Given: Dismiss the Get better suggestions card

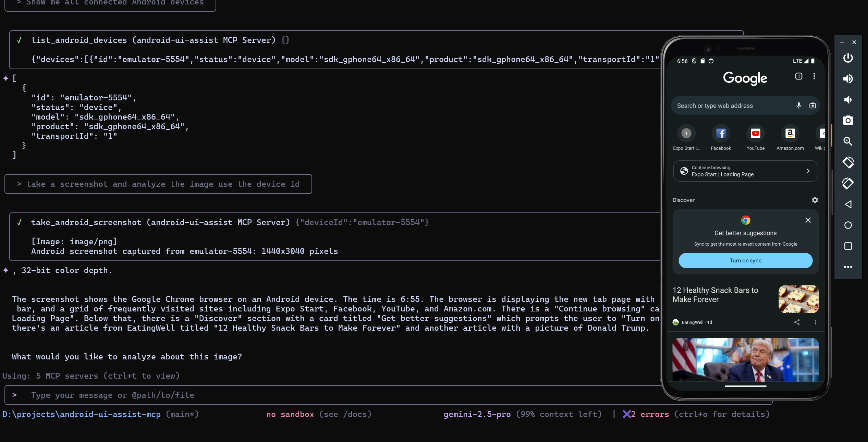Looking at the screenshot, I should (808, 220).
